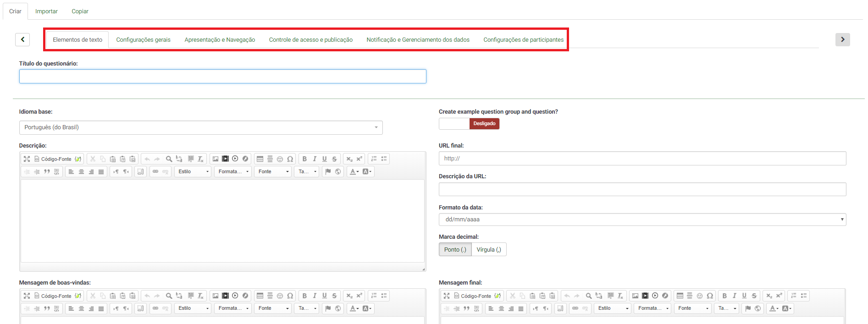Insert special character in Mensagem de boas-vindas editor
This screenshot has width=868, height=324.
point(290,296)
